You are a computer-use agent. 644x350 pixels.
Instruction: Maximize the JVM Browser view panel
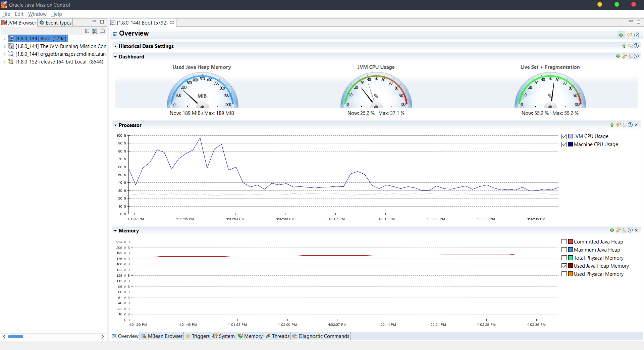click(x=102, y=22)
